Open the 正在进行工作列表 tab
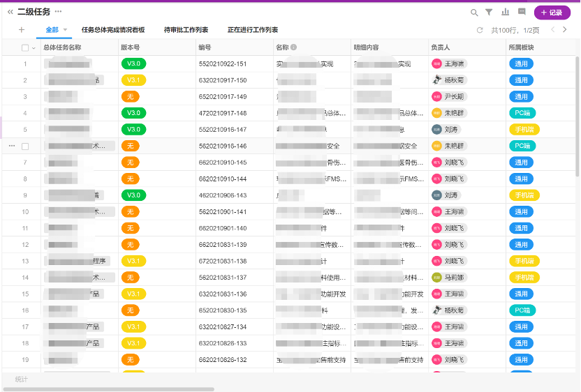The width and height of the screenshot is (581, 392). tap(253, 30)
